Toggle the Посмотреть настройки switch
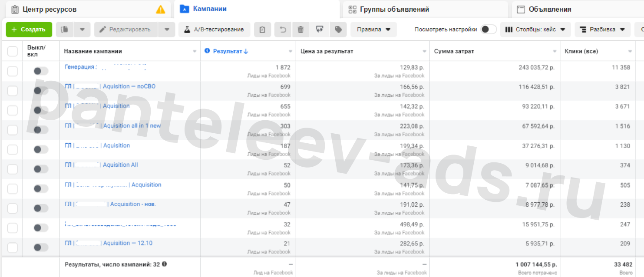The height and width of the screenshot is (277, 644). point(489,30)
